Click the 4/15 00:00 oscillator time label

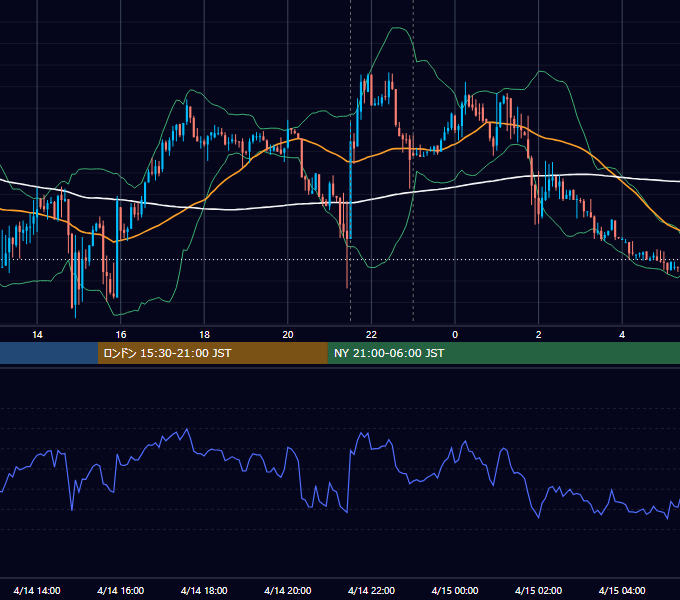[x=455, y=590]
